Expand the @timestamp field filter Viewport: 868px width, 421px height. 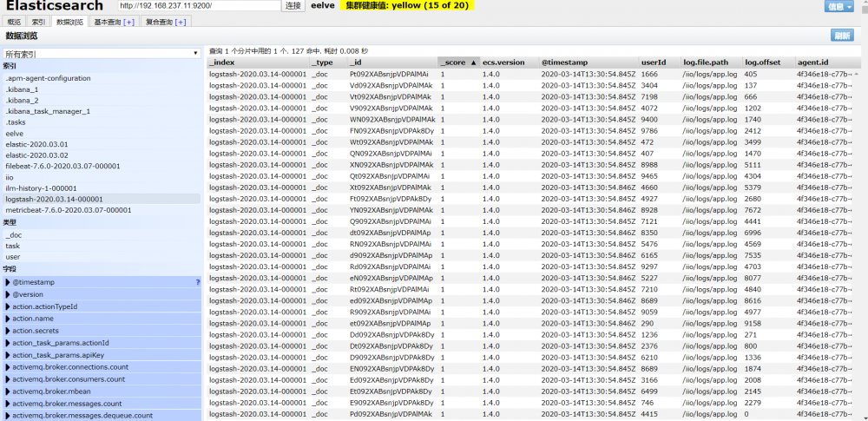[8, 282]
